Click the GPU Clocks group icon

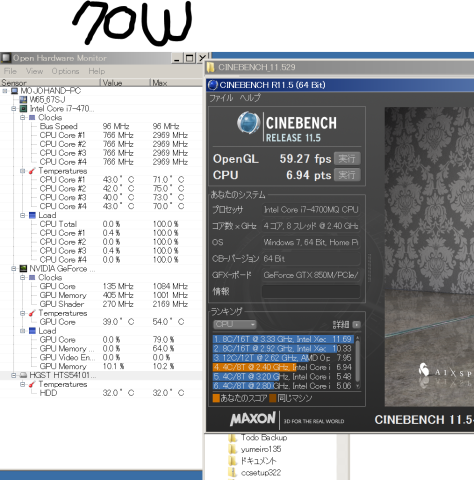pyautogui.click(x=32, y=277)
